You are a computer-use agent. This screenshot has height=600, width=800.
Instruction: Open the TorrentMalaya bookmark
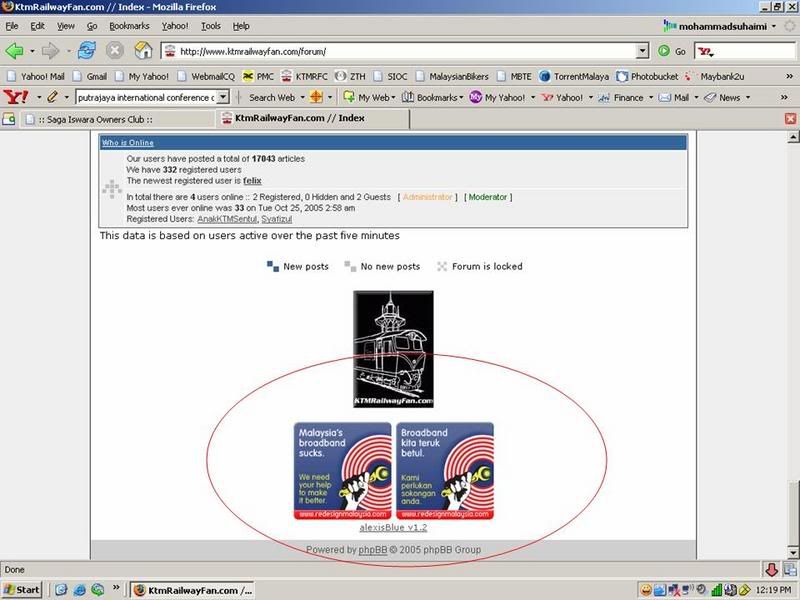coord(574,77)
